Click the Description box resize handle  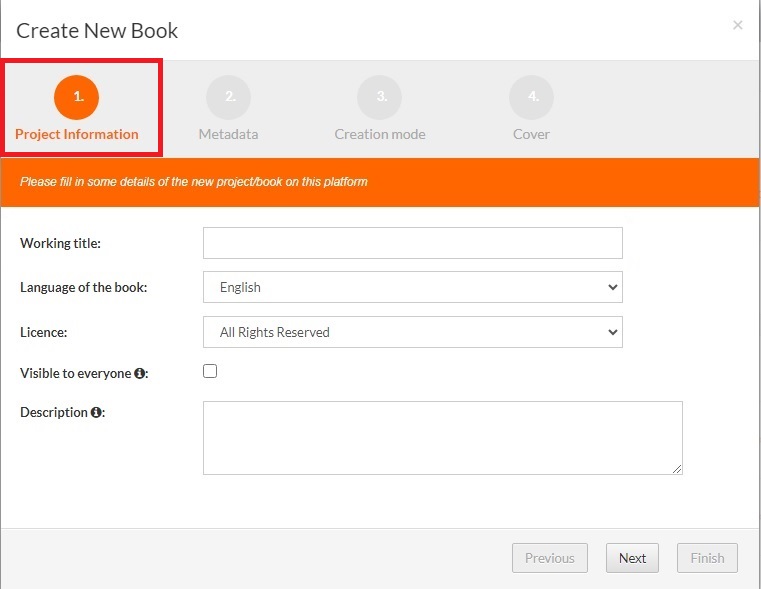677,468
